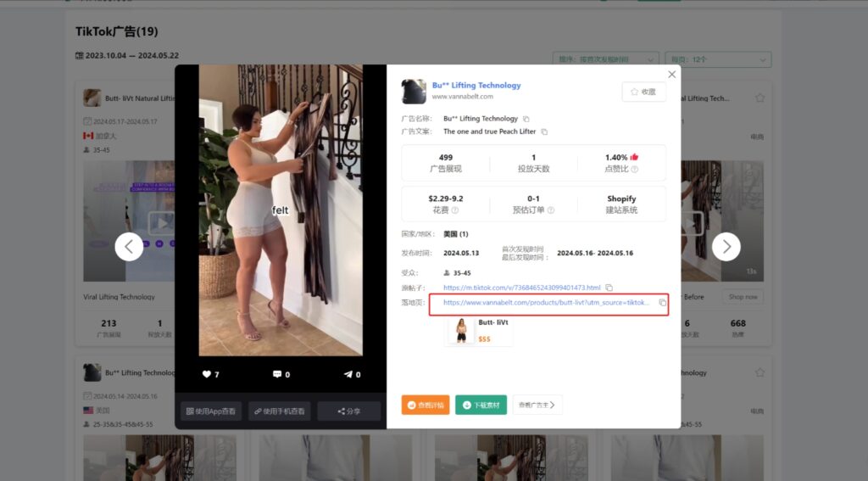Viewport: 868px width, 481px height.
Task: Click the 35-45 audience value in popup
Action: pos(462,273)
